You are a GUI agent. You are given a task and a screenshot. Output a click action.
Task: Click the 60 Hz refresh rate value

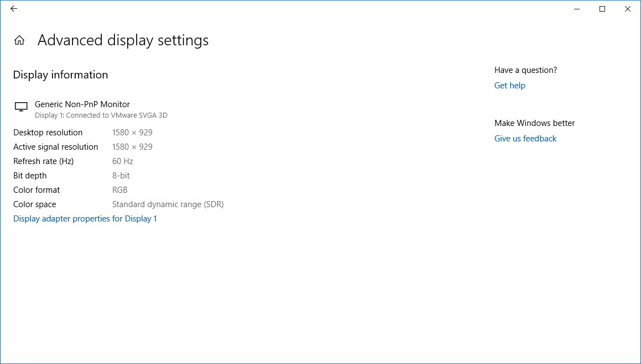pyautogui.click(x=123, y=161)
